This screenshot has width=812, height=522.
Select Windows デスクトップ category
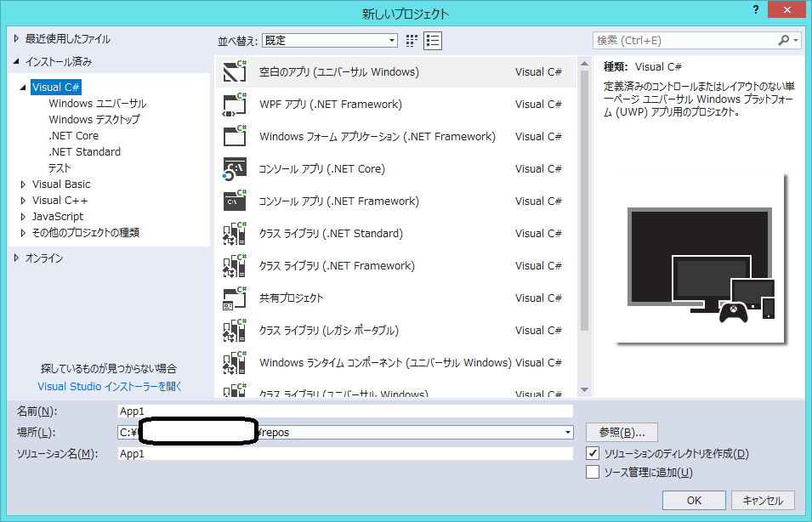point(94,120)
